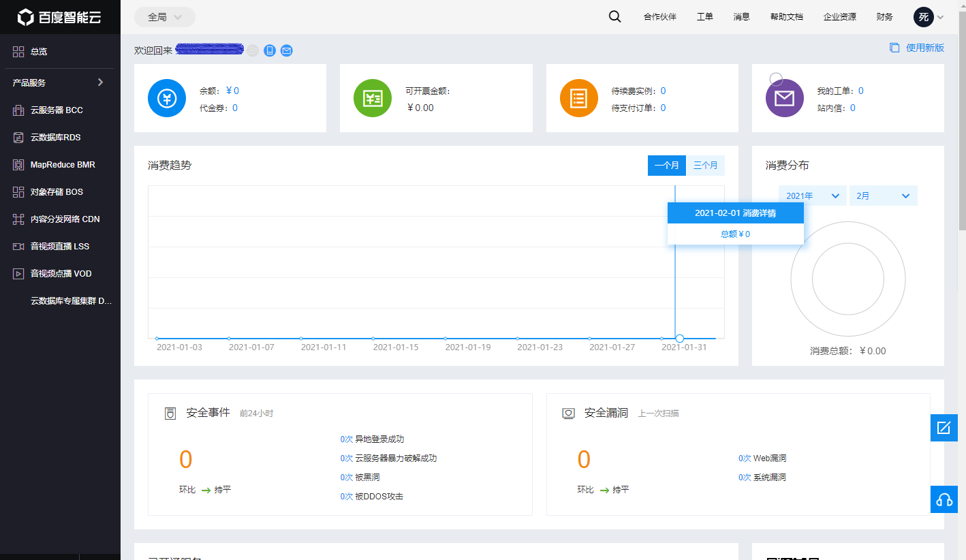966x560 pixels.
Task: Click the 代金券 count 0
Action: [x=235, y=108]
